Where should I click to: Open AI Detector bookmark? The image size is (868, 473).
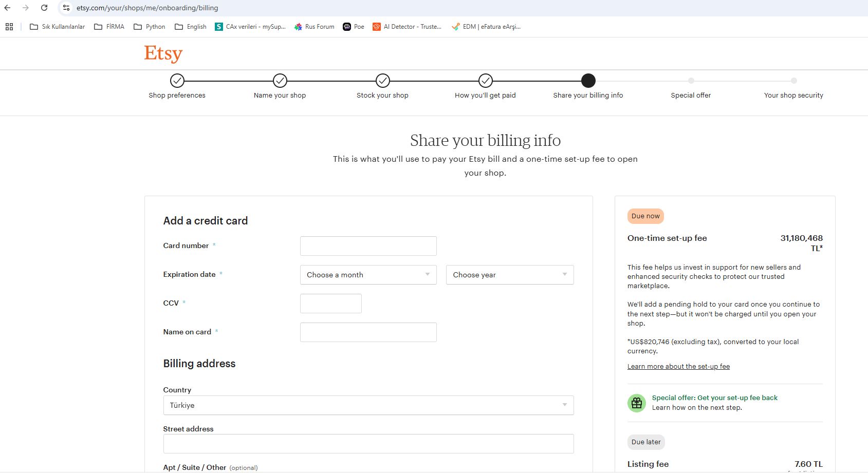pos(407,27)
